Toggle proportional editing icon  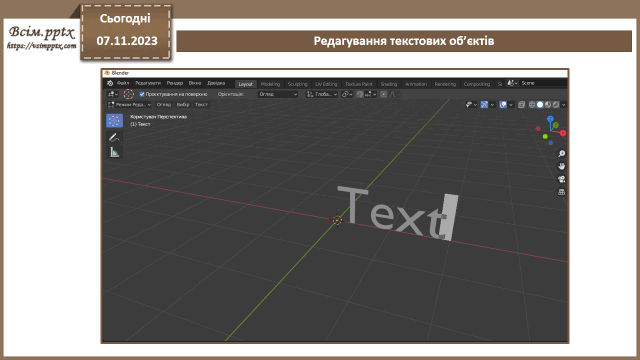pyautogui.click(x=383, y=94)
